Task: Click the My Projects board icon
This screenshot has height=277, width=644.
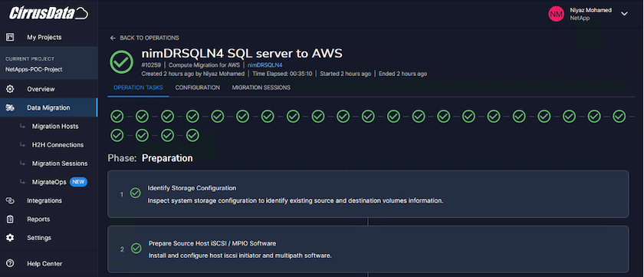Action: click(x=10, y=38)
